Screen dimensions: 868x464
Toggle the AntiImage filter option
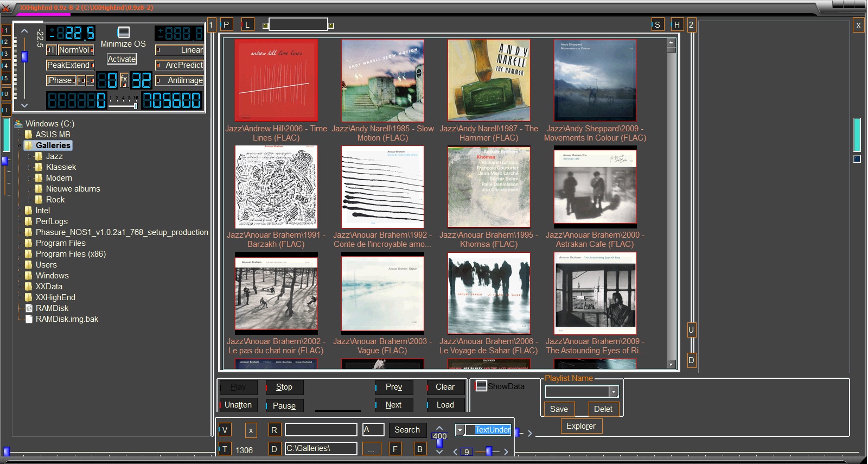pos(180,80)
